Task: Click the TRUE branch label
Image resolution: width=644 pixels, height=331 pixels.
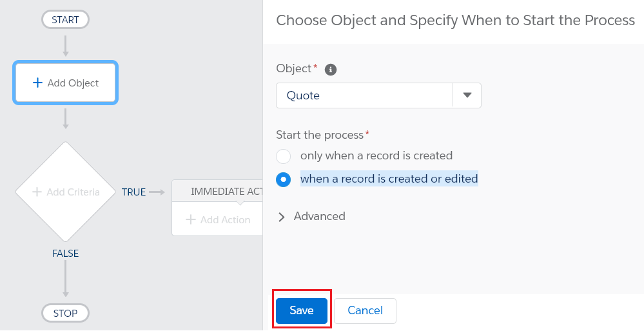Action: (133, 192)
